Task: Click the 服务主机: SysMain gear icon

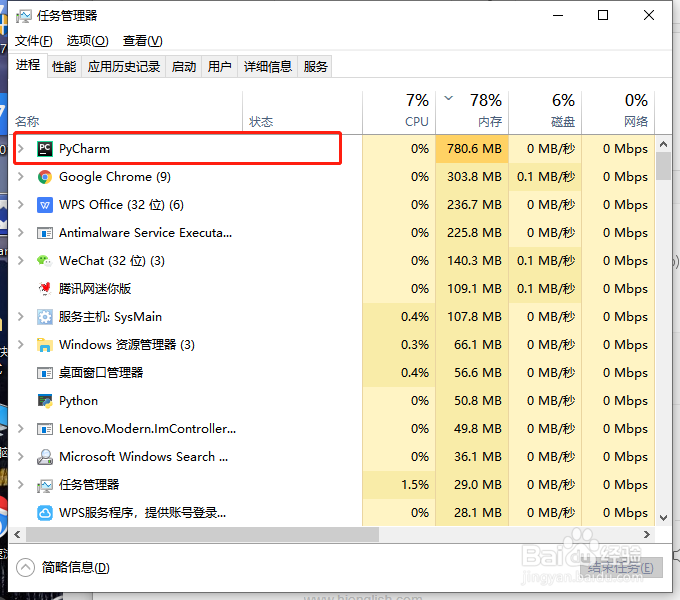Action: [x=45, y=317]
